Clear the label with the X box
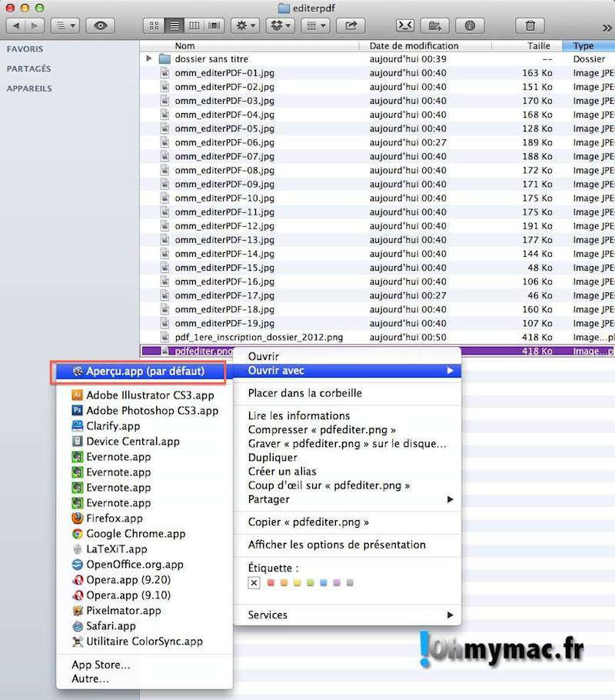Image resolution: width=615 pixels, height=700 pixels. point(254,582)
